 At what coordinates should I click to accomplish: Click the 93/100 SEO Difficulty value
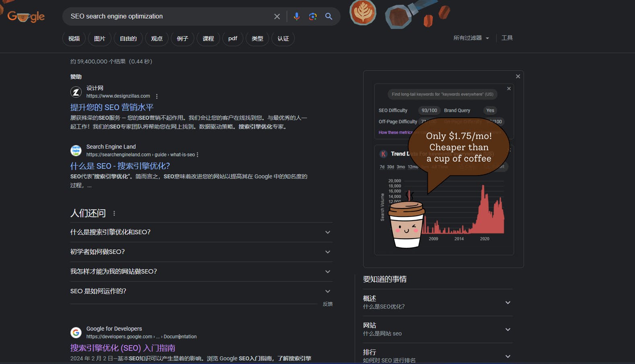click(429, 110)
